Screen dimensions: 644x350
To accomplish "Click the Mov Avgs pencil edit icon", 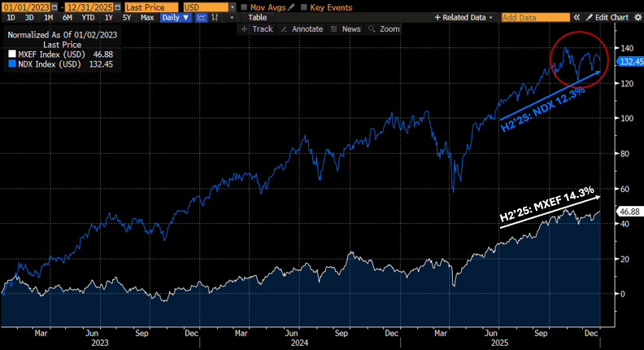I will [x=290, y=7].
